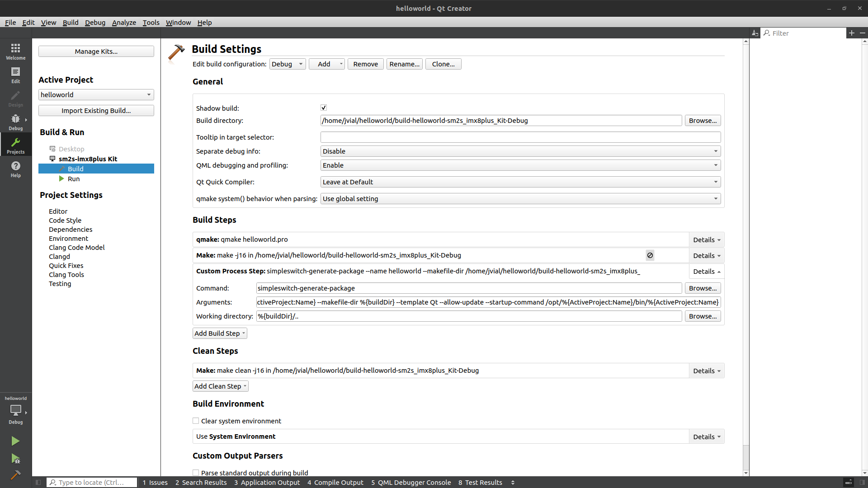Open the Separate debug info dropdown
This screenshot has height=488, width=868.
[x=519, y=151]
